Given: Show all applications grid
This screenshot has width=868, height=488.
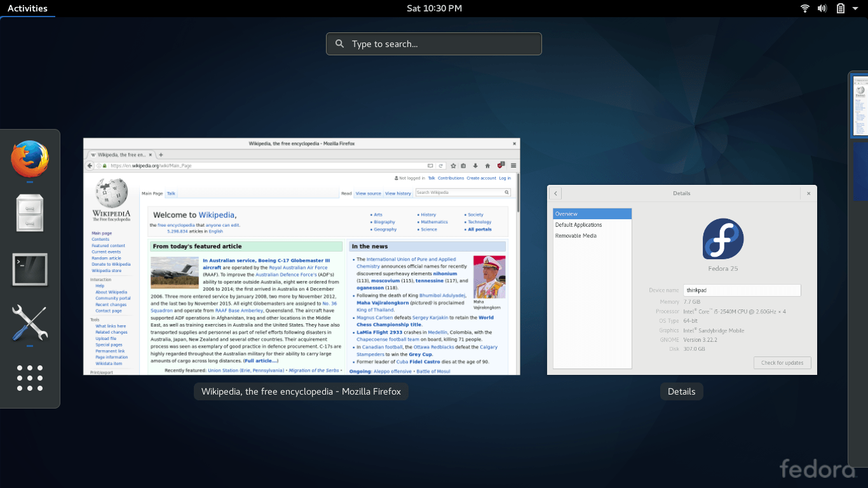Looking at the screenshot, I should pyautogui.click(x=30, y=378).
